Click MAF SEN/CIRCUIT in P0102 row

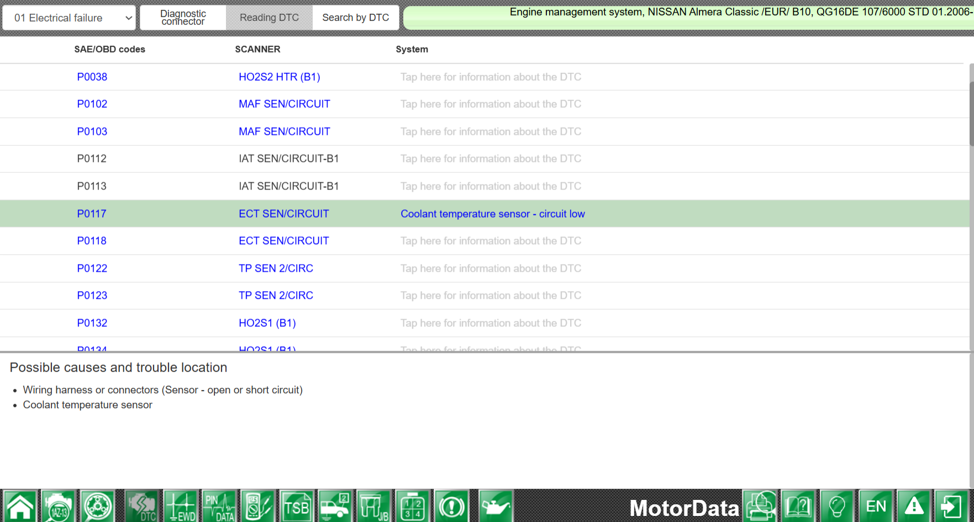click(x=284, y=104)
